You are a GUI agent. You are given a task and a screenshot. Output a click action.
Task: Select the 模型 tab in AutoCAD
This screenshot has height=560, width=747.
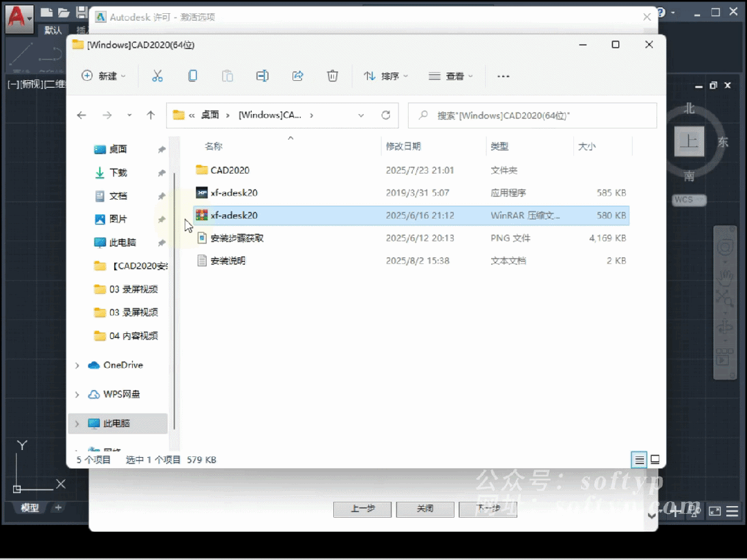(x=30, y=508)
